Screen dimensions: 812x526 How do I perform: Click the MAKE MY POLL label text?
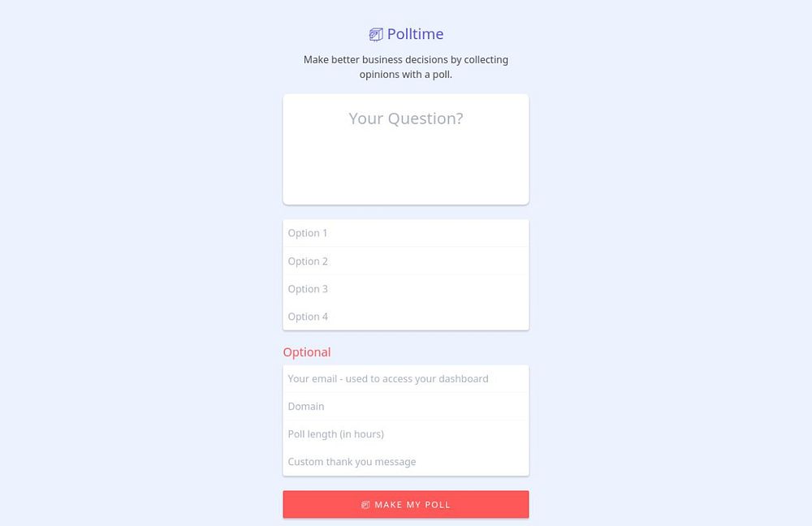click(412, 505)
